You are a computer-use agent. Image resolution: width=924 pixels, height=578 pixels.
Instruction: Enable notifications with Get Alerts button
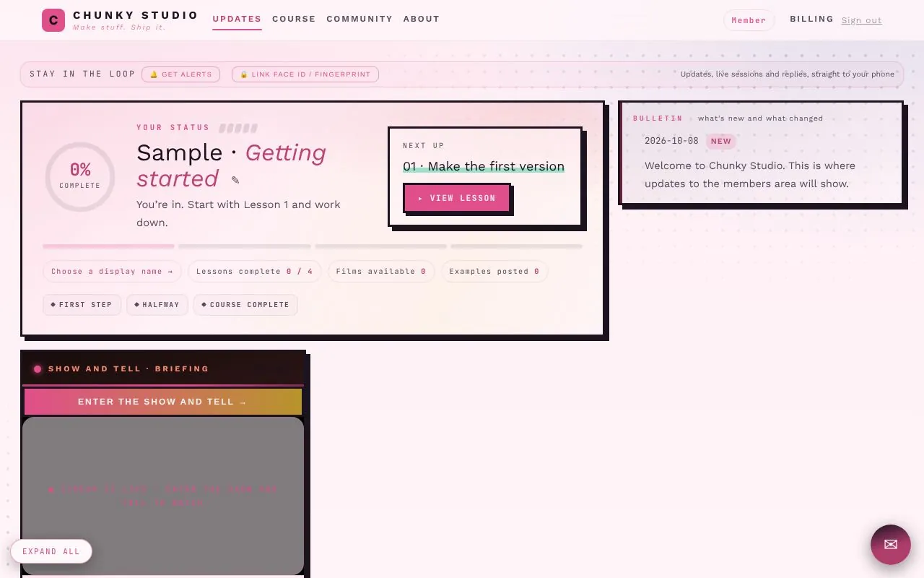click(180, 74)
